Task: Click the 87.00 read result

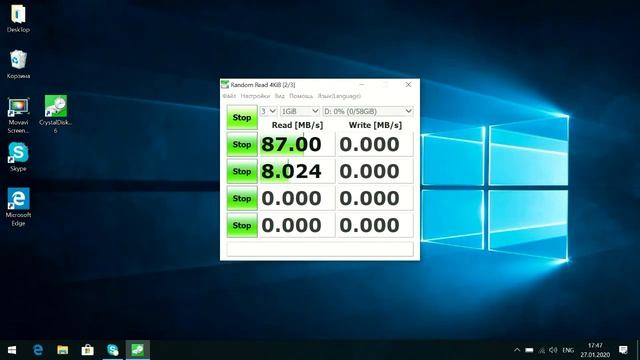Action: [x=297, y=144]
